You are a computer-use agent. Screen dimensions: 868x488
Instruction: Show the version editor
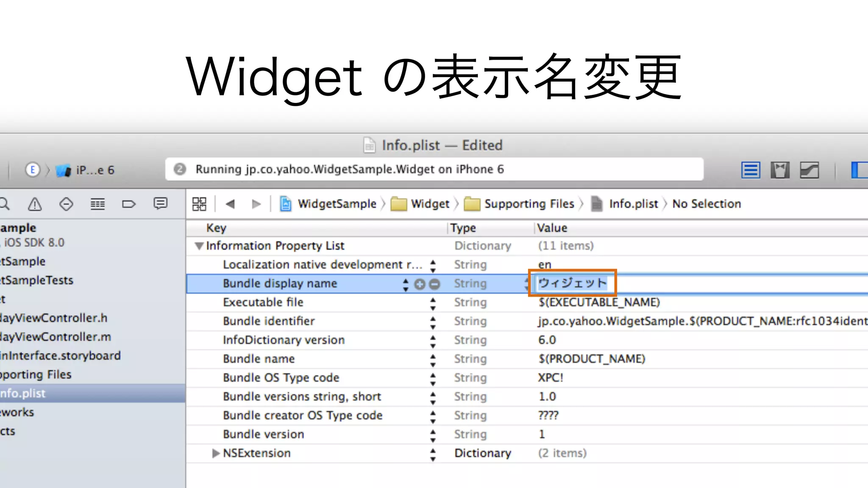click(x=809, y=170)
